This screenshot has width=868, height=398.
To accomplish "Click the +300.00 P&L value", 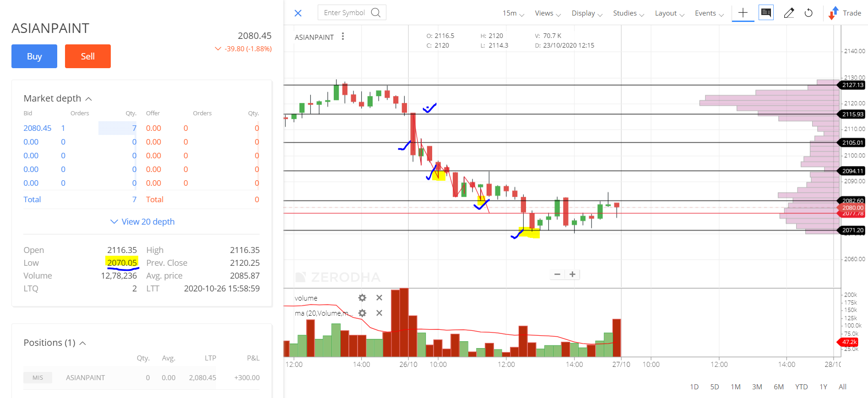I will [247, 378].
